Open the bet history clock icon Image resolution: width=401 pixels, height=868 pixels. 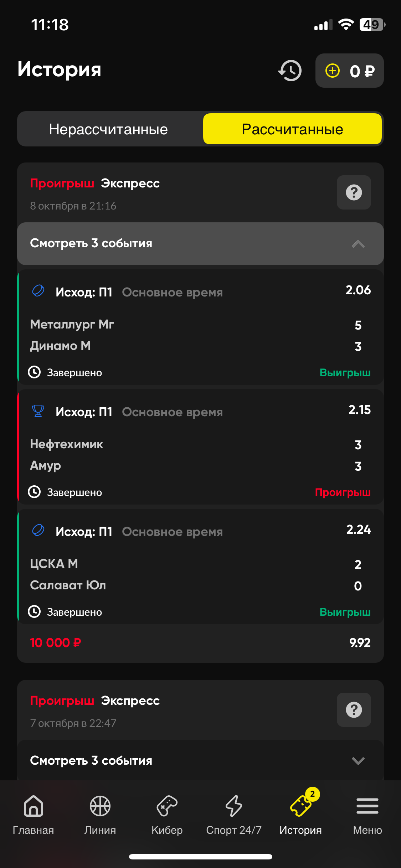[x=290, y=71]
